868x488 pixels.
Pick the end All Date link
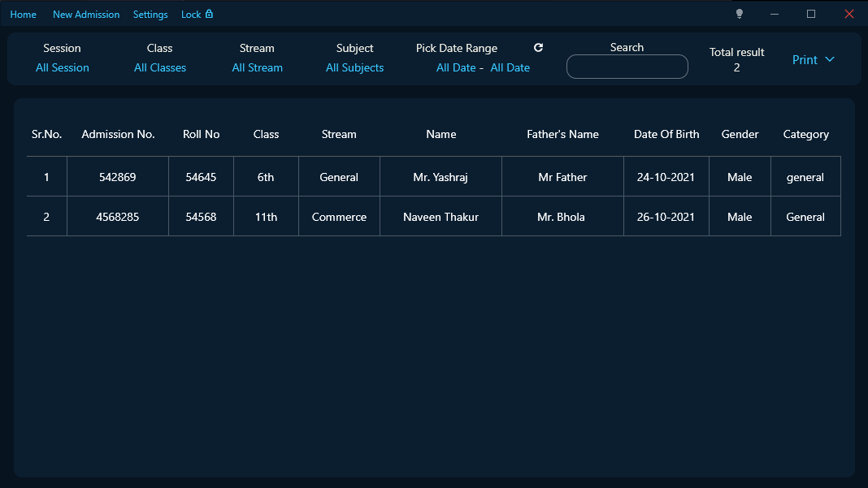point(510,68)
